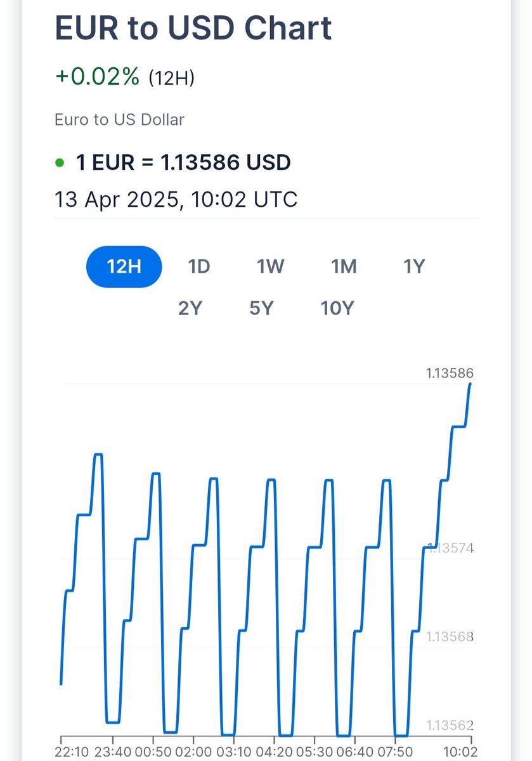The image size is (532, 761).
Task: Click the 1.13574 y-axis label
Action: coord(450,548)
